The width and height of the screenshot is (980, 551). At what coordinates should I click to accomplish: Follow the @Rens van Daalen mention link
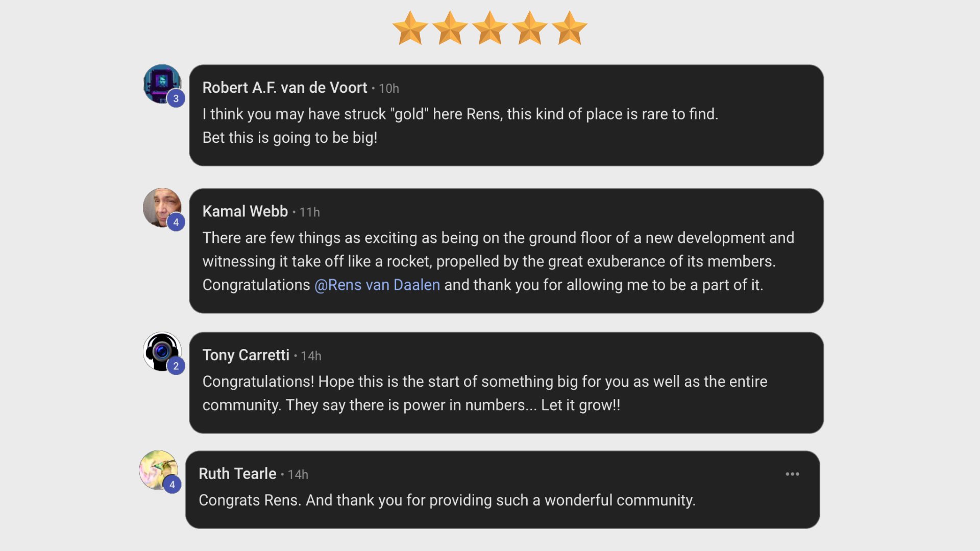tap(377, 285)
